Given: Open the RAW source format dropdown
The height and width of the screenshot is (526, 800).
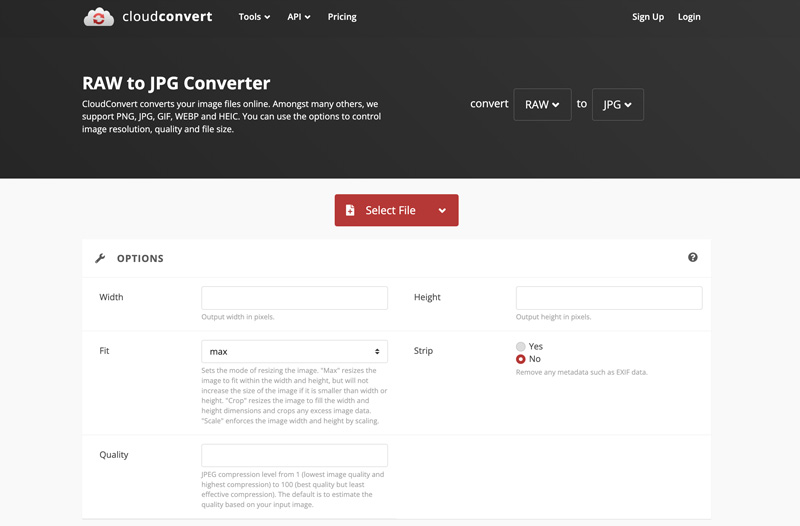Looking at the screenshot, I should (x=542, y=104).
